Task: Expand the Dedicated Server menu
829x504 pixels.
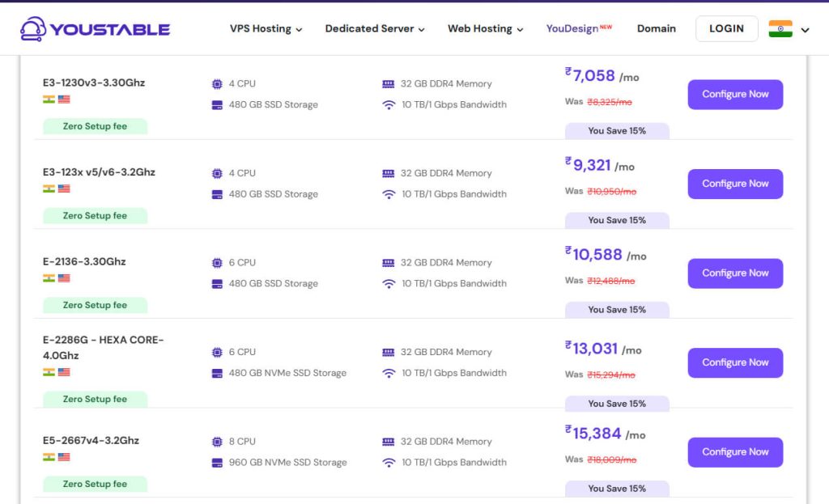Action: 374,28
